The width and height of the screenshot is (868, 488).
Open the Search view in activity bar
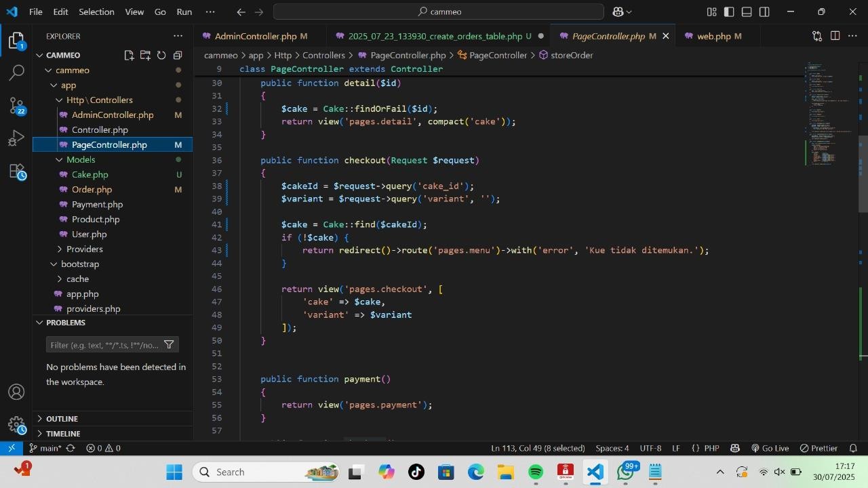pyautogui.click(x=16, y=73)
